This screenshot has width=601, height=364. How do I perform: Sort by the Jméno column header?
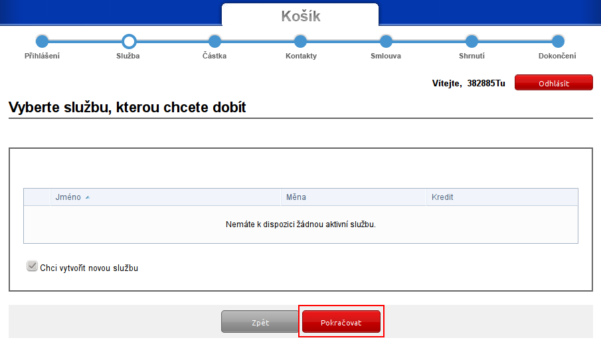coord(68,197)
